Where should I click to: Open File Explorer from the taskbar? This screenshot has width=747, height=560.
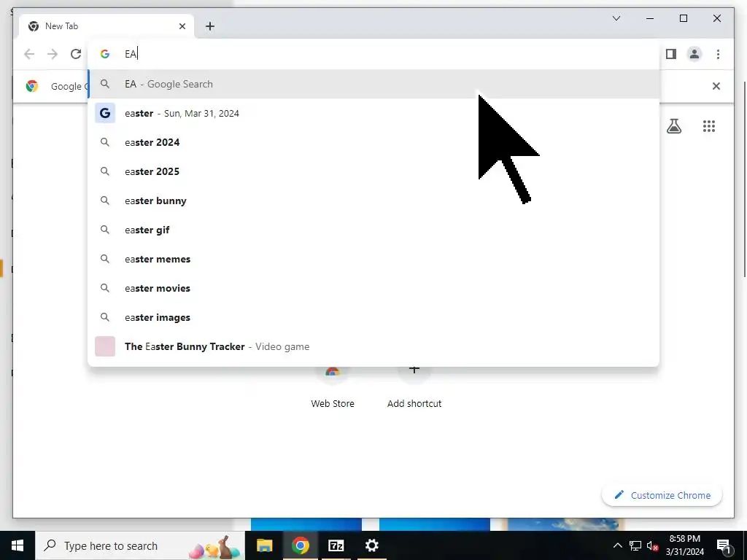(264, 545)
